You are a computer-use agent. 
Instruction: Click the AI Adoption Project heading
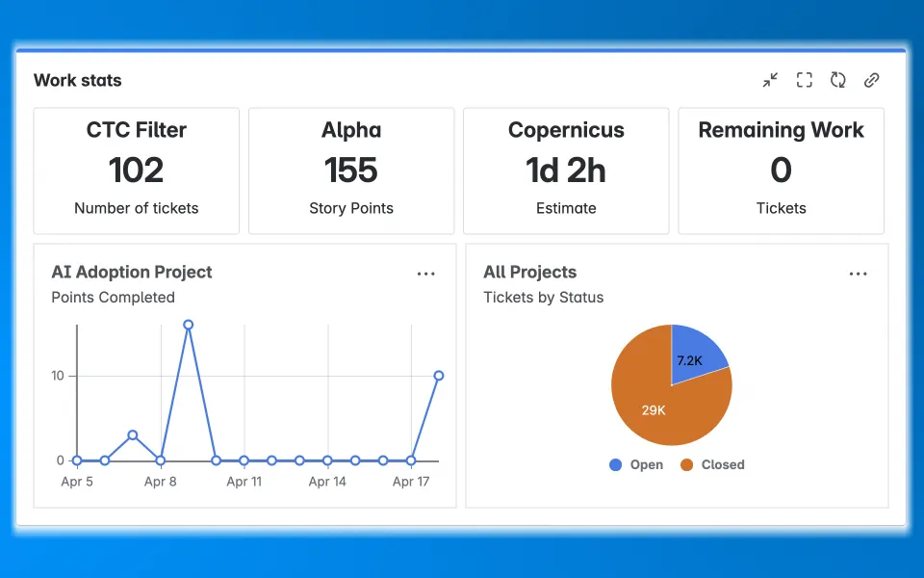tap(132, 272)
